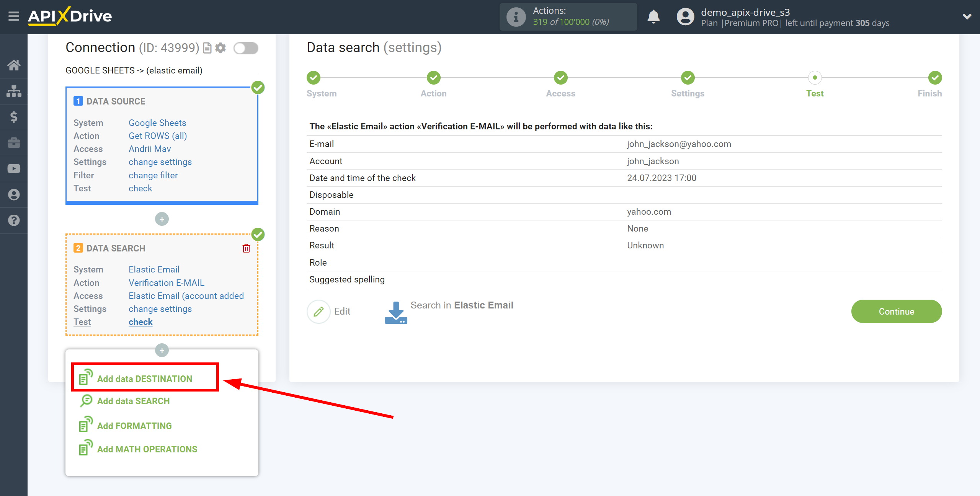The width and height of the screenshot is (980, 496).
Task: Click change settings in Data Search
Action: [x=160, y=309]
